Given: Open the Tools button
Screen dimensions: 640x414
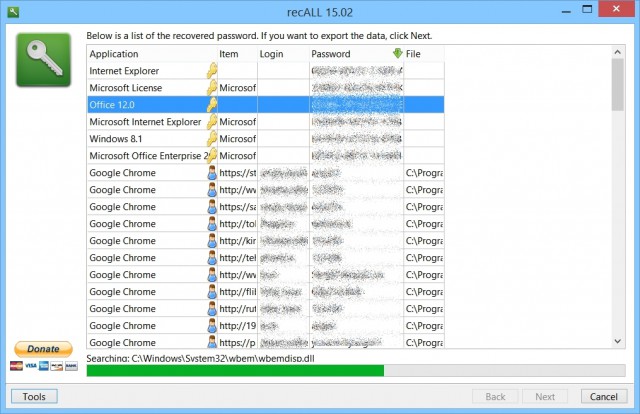Looking at the screenshot, I should [x=34, y=396].
